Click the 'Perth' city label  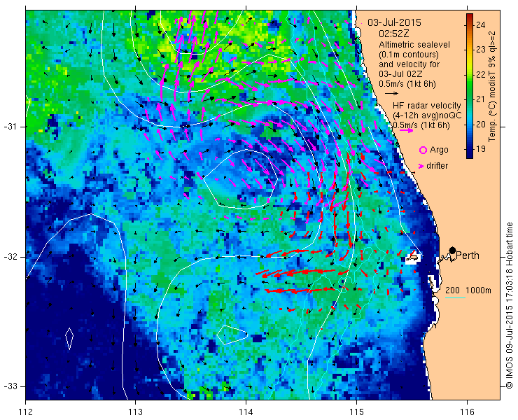click(x=468, y=255)
